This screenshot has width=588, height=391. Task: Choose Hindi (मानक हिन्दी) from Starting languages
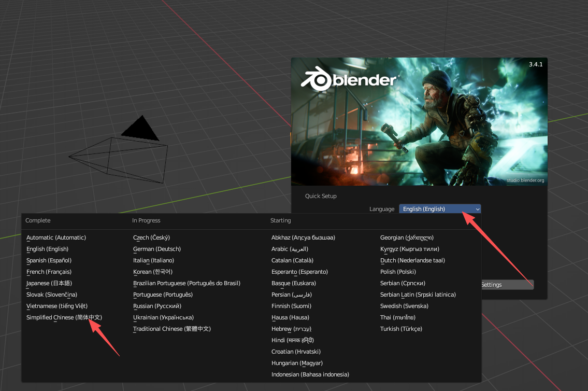click(x=292, y=340)
